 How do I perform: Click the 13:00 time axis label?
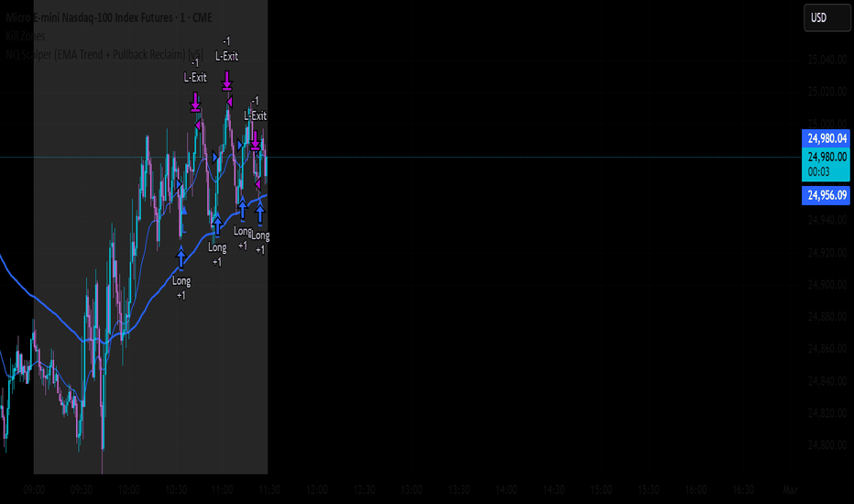point(411,490)
